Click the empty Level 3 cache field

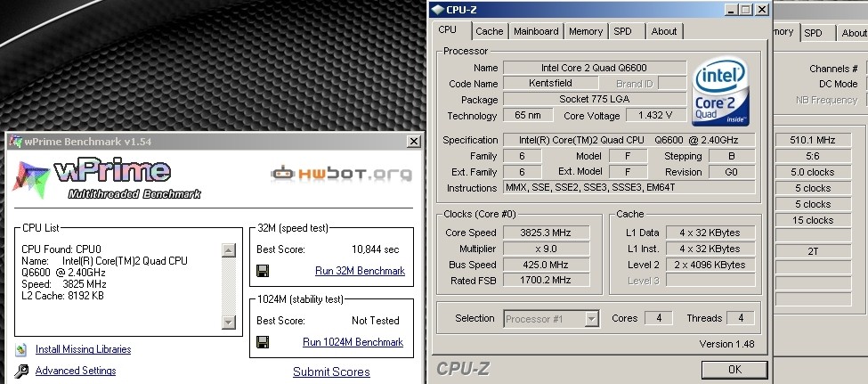pyautogui.click(x=710, y=281)
